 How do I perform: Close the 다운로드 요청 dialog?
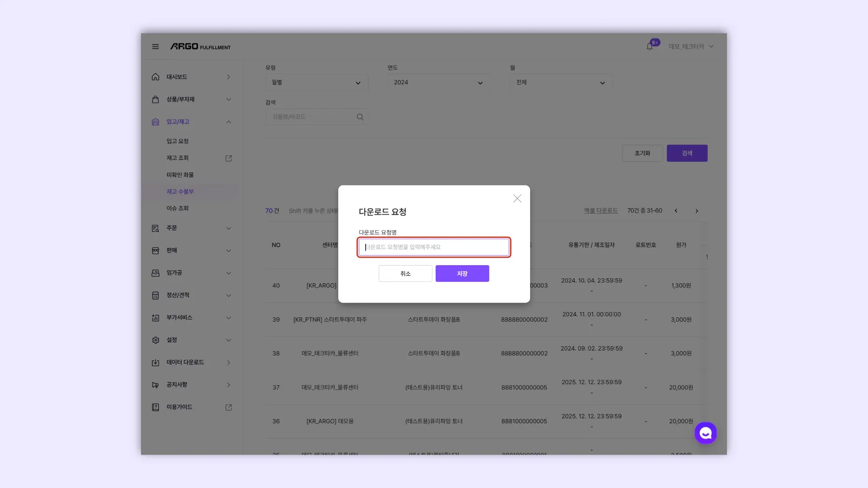tap(517, 199)
